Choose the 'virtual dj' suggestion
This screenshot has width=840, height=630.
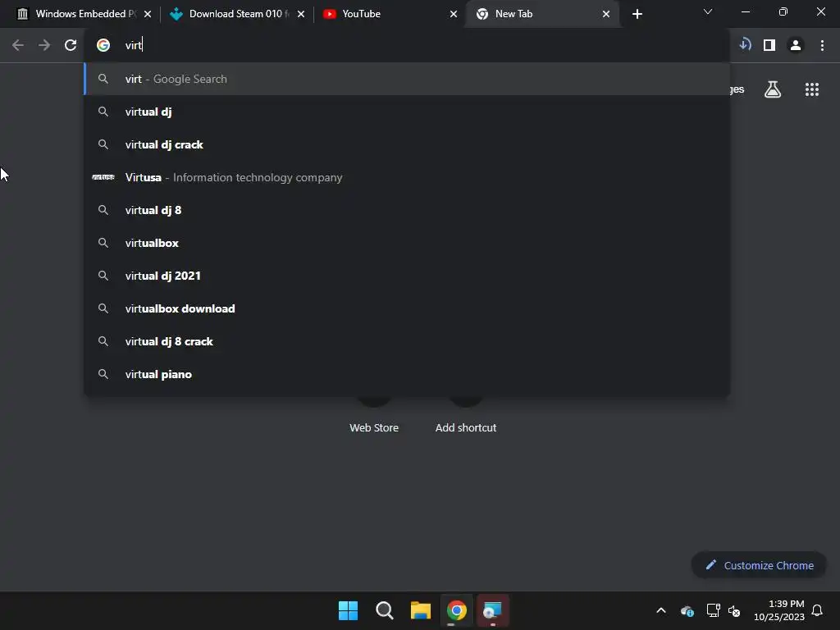tap(407, 112)
